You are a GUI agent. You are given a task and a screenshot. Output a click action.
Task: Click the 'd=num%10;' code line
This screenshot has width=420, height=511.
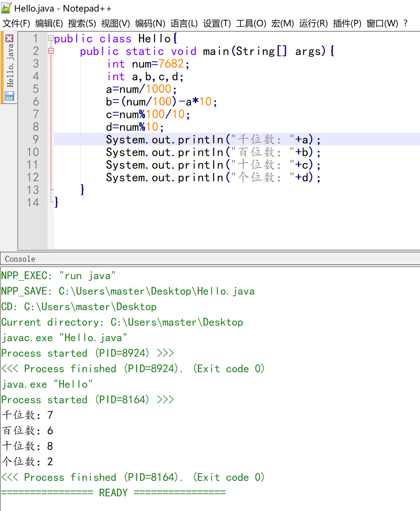click(135, 127)
